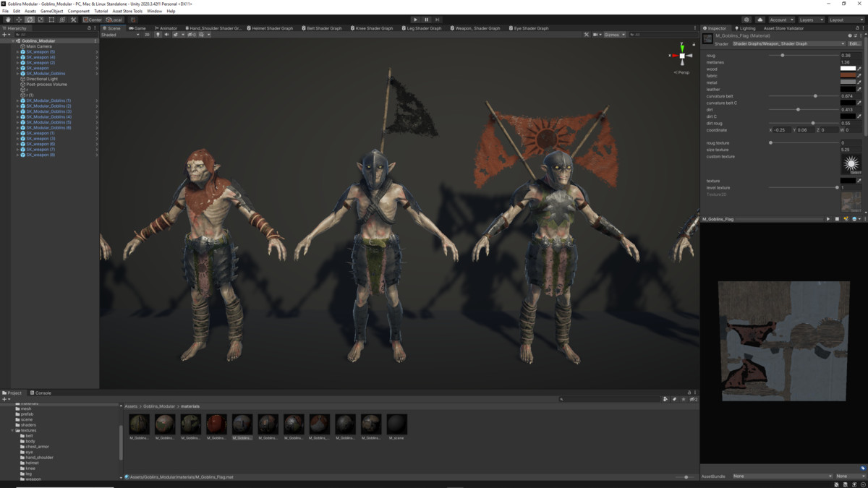Toggle scene lighting bulb icon

pyautogui.click(x=158, y=35)
